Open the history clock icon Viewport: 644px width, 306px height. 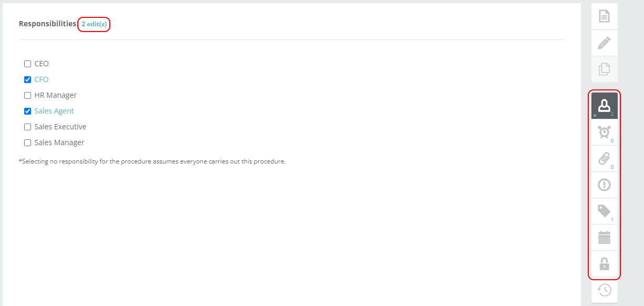click(x=605, y=290)
